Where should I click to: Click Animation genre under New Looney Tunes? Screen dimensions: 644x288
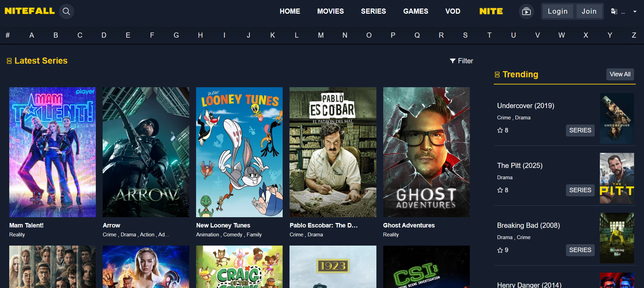coord(207,235)
